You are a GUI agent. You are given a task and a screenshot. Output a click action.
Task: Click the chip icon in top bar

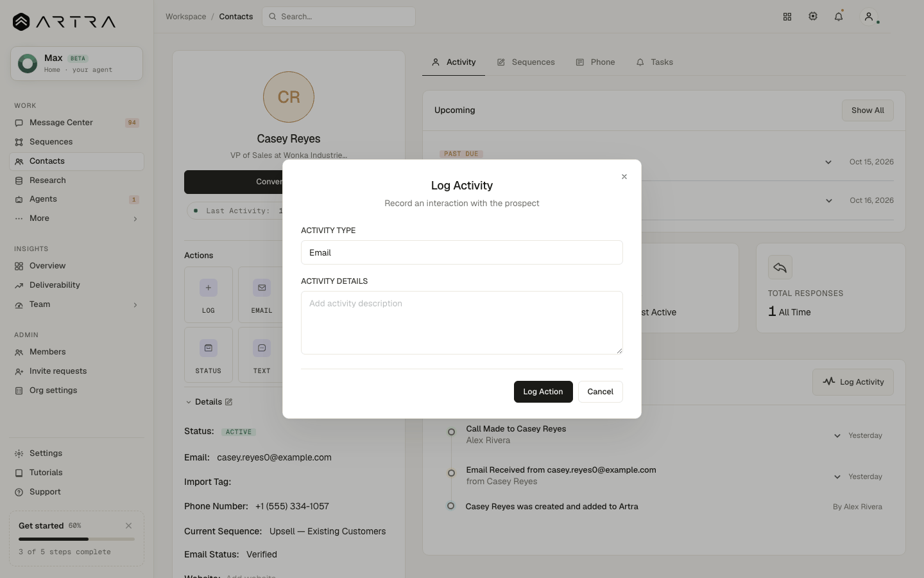tap(813, 17)
